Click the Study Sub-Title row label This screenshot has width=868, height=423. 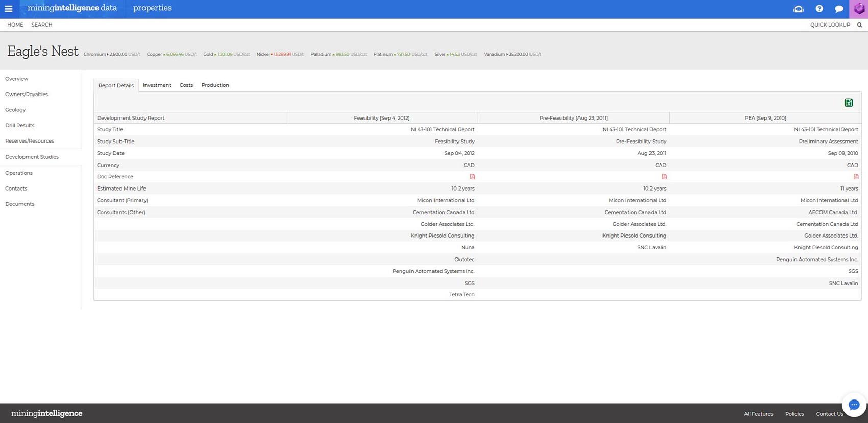116,142
